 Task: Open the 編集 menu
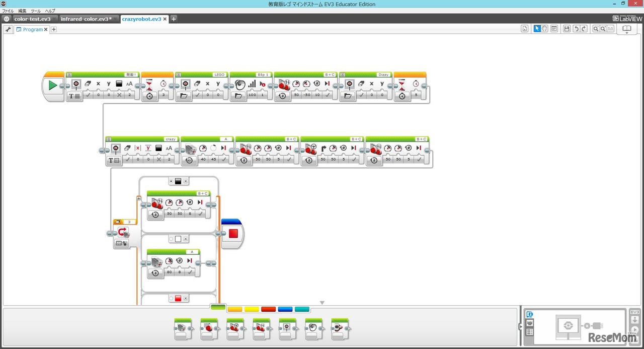tap(22, 11)
